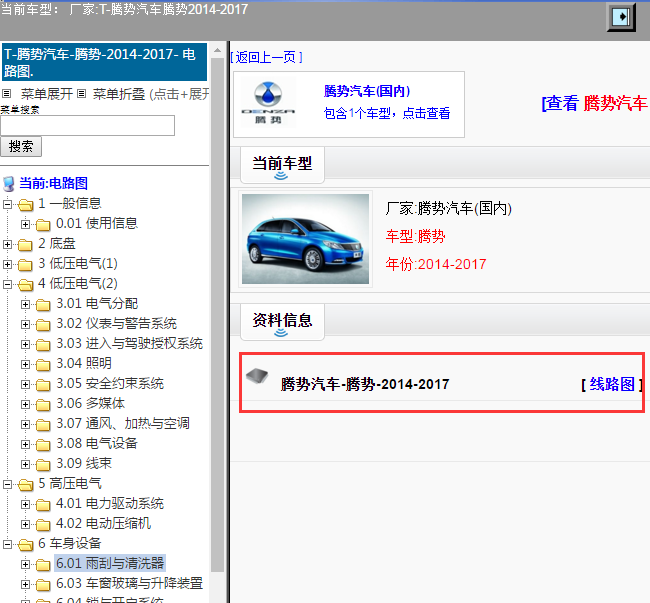Select the 6.01 雨刮与清洗器 tree item
The width and height of the screenshot is (650, 603).
click(110, 564)
